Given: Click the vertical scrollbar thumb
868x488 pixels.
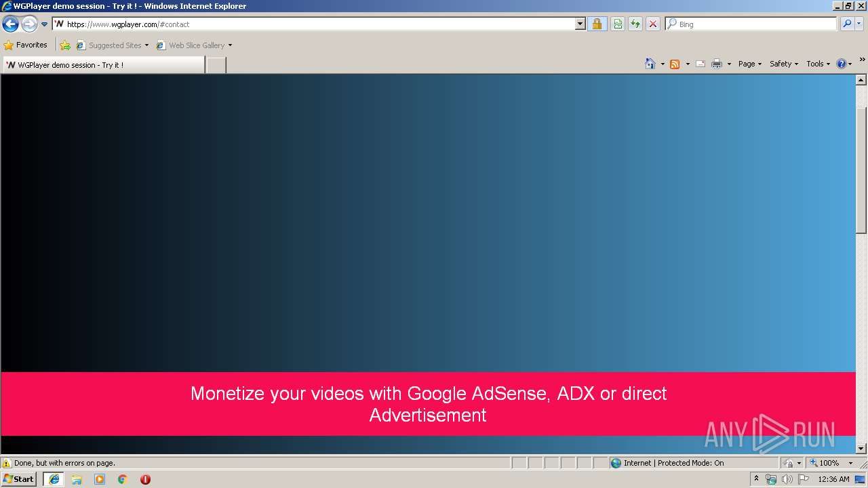Looking at the screenshot, I should 861,170.
